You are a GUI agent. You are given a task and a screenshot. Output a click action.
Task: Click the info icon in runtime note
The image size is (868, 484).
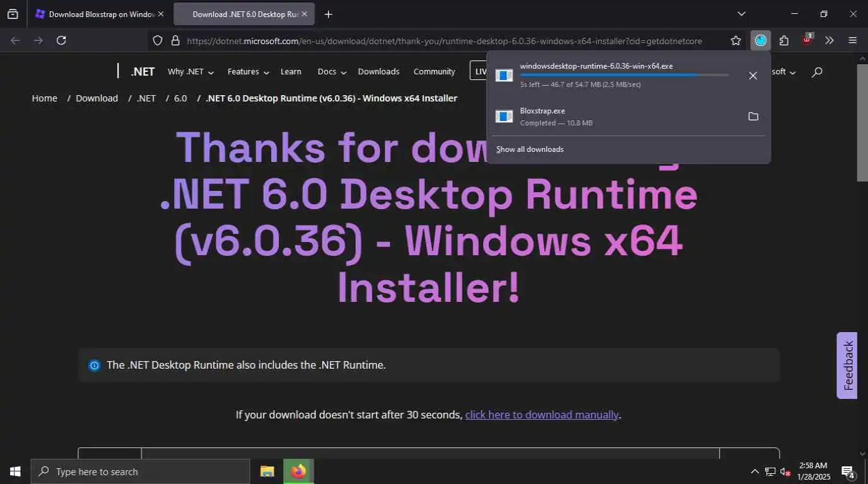pyautogui.click(x=94, y=365)
